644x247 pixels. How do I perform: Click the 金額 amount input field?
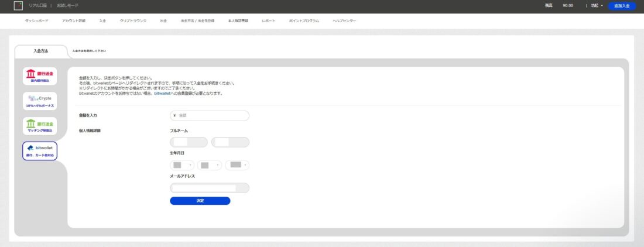point(210,116)
